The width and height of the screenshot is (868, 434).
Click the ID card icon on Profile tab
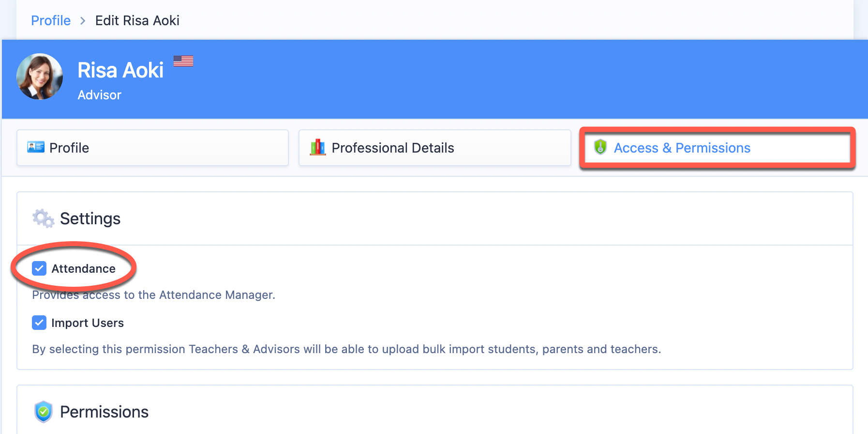point(36,147)
